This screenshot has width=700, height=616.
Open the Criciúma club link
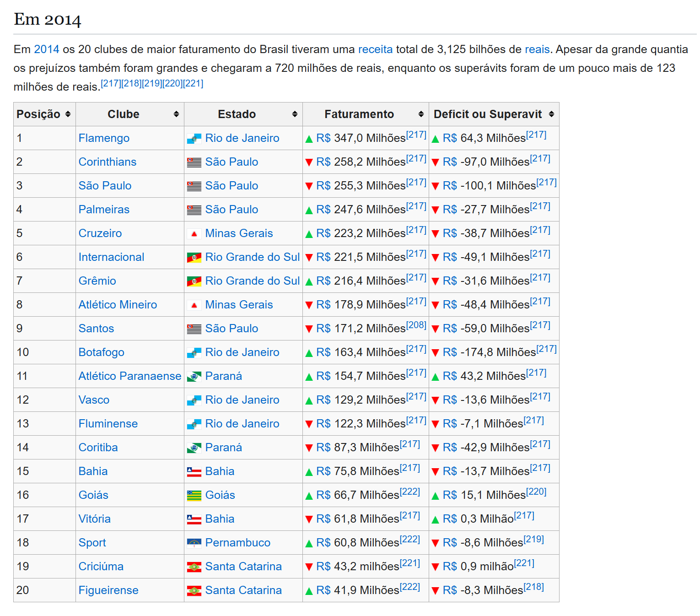[101, 567]
